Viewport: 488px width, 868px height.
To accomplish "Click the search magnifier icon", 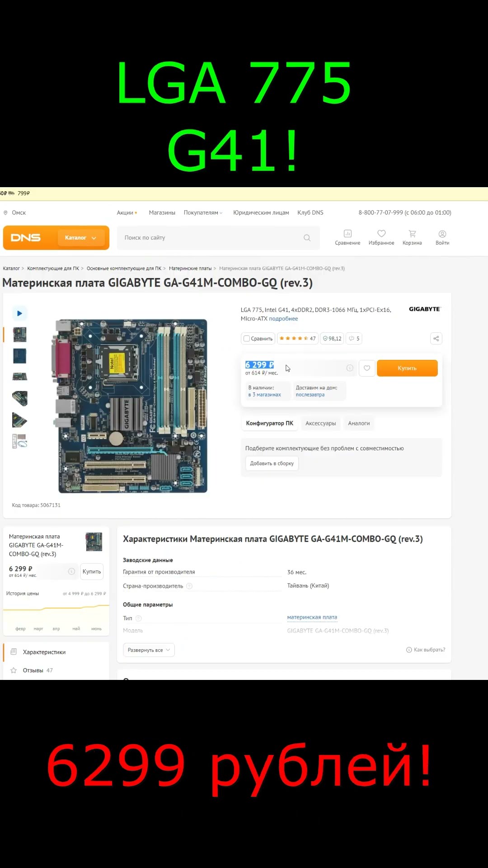I will [307, 238].
